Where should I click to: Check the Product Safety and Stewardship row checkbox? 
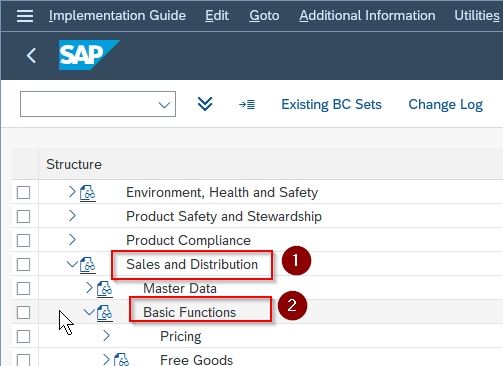[23, 217]
